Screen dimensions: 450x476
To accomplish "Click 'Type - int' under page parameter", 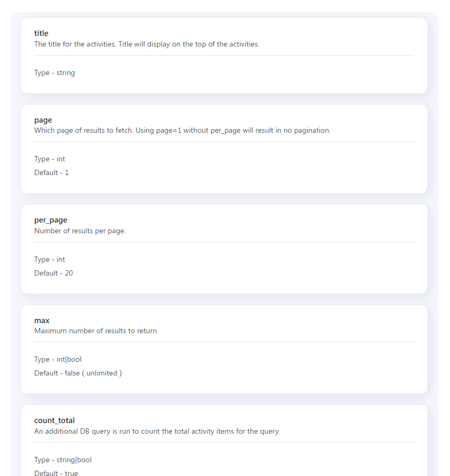I will coord(50,159).
